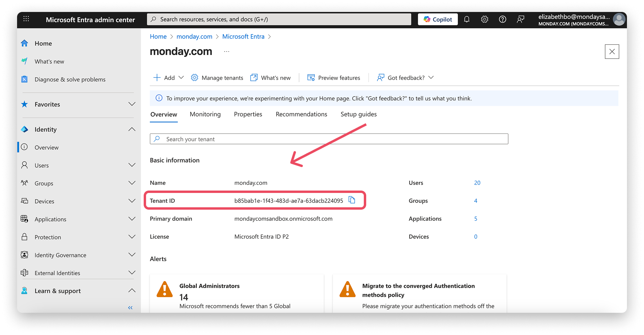Open the Groups count 4 link
Image resolution: width=644 pixels, height=335 pixels.
(476, 201)
